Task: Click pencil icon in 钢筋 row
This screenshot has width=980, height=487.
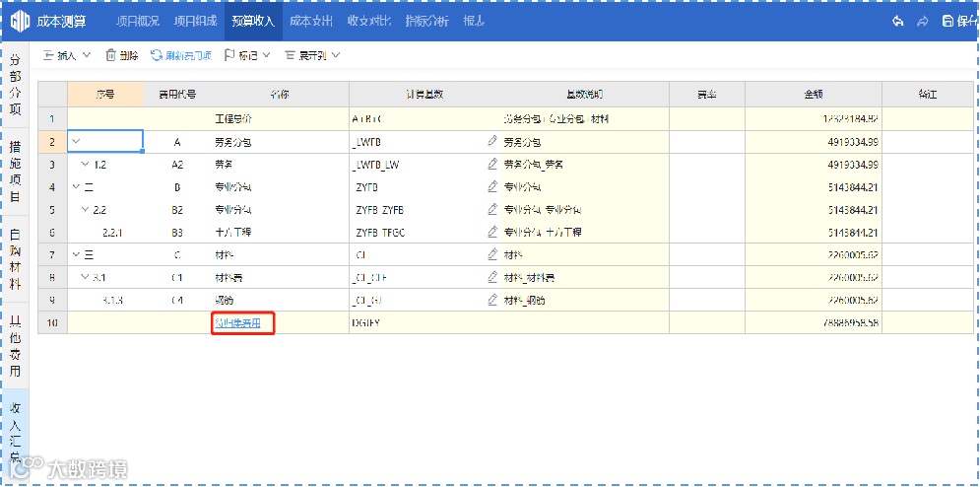Action: [x=492, y=300]
